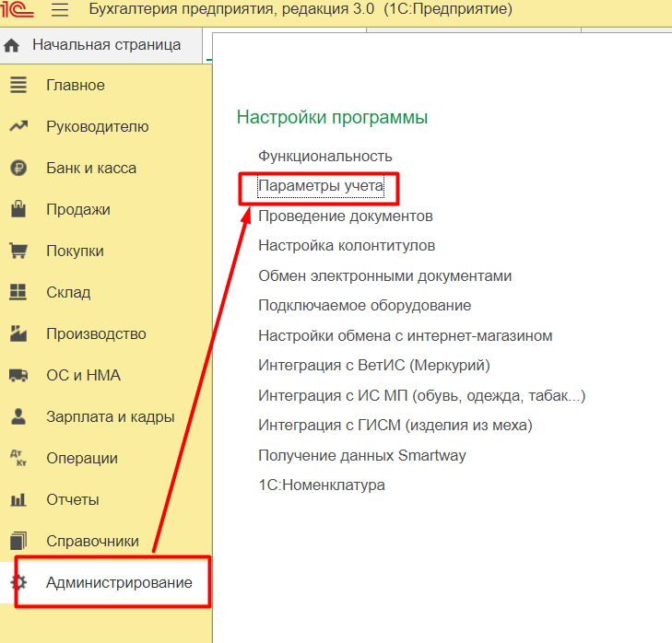
Task: Open the hamburger main menu
Action: tap(60, 10)
